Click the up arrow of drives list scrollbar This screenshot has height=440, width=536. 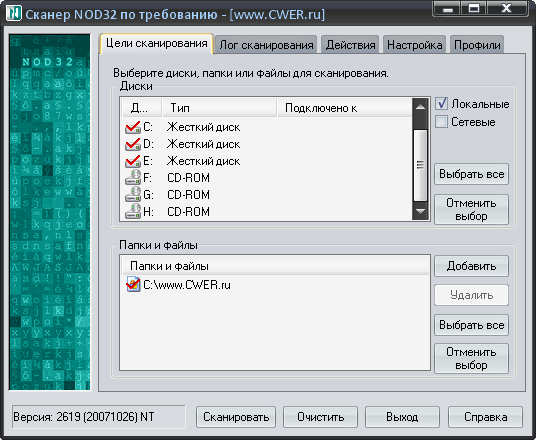(420, 107)
